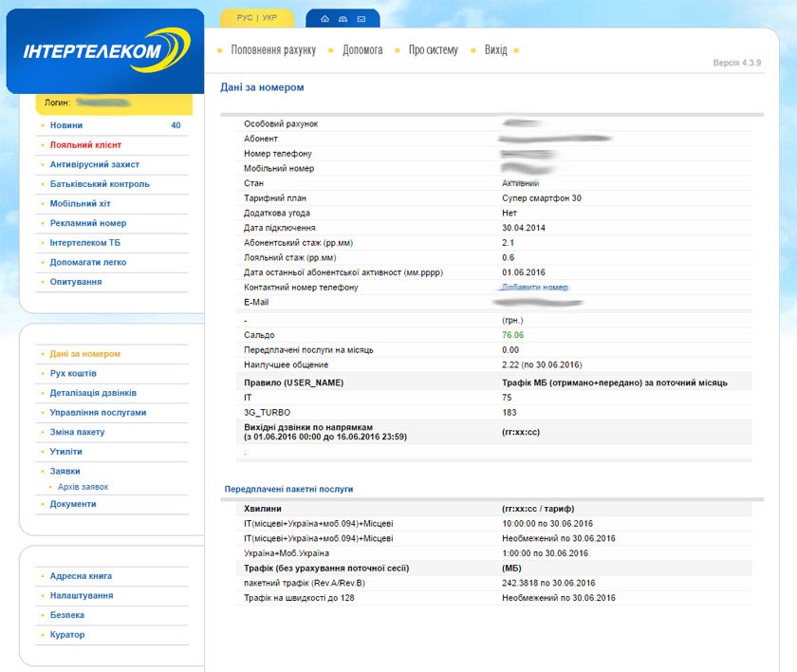Screen dimensions: 797x672
Task: Click the balance value 76.06
Action: click(513, 335)
